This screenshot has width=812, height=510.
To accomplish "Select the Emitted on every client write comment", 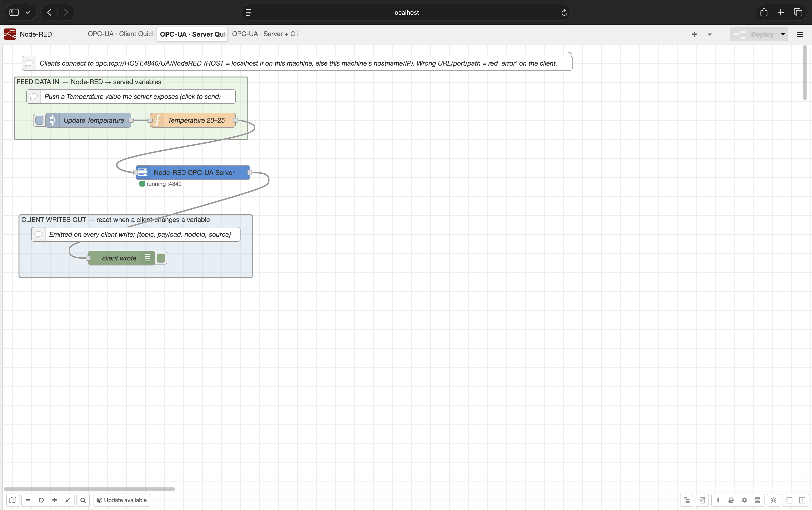I will [x=136, y=234].
